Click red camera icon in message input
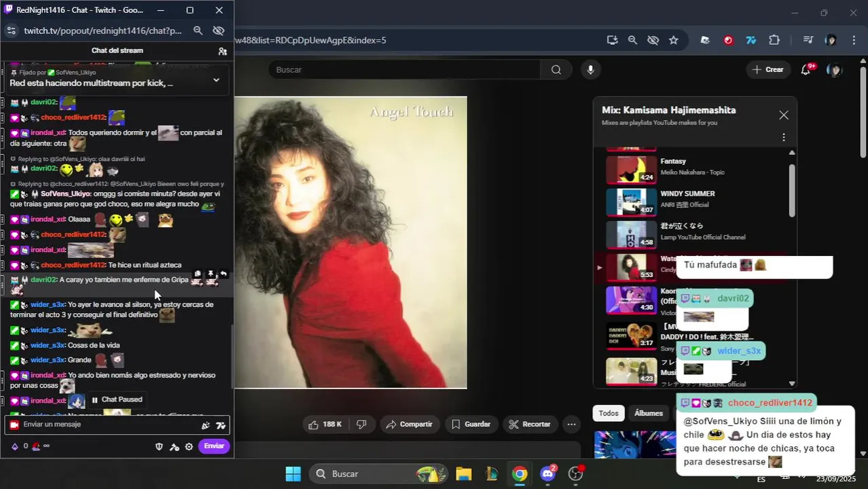 click(14, 425)
